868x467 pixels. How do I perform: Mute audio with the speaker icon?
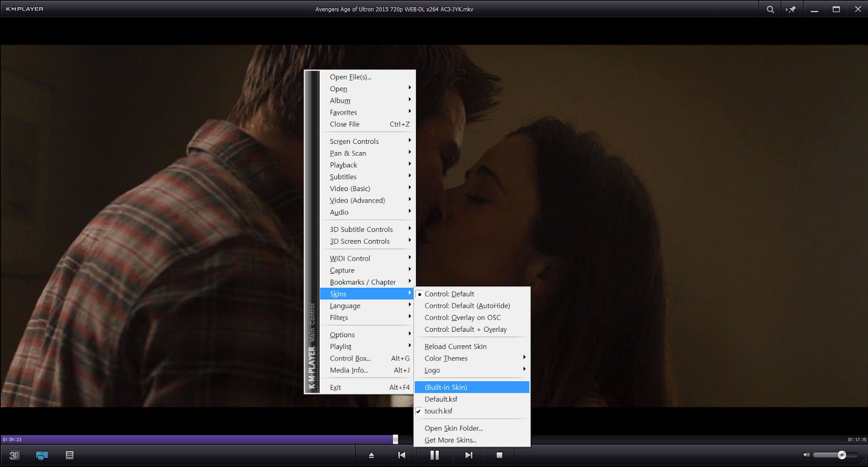[x=806, y=455]
